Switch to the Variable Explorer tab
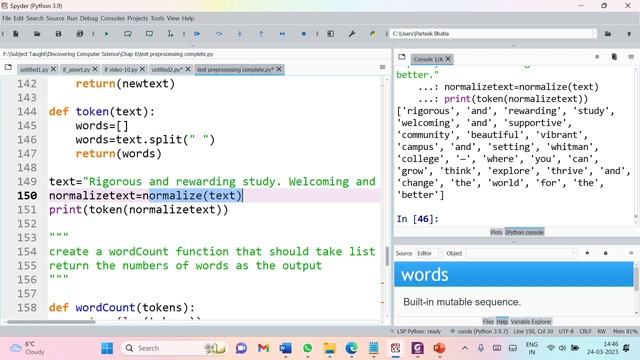640x360 pixels. [531, 321]
